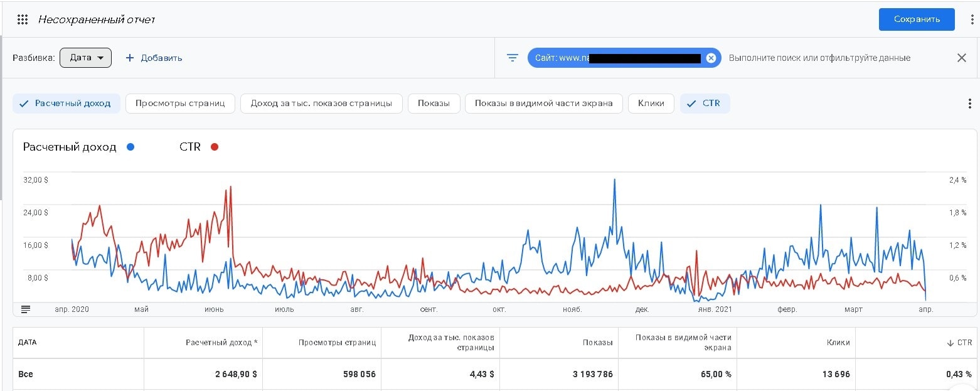The height and width of the screenshot is (391, 980).
Task: Click the three-dot menu beside Сохранить
Action: click(972, 19)
